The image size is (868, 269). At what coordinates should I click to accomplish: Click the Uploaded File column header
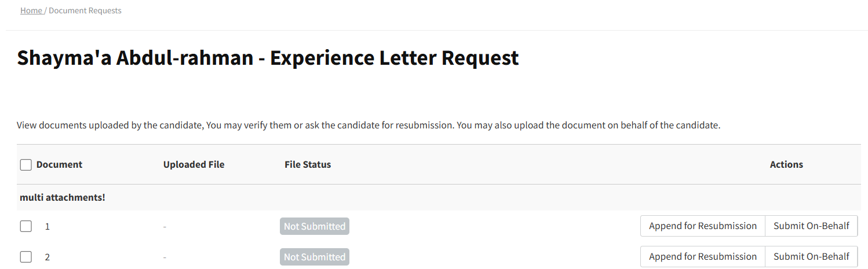(x=194, y=165)
